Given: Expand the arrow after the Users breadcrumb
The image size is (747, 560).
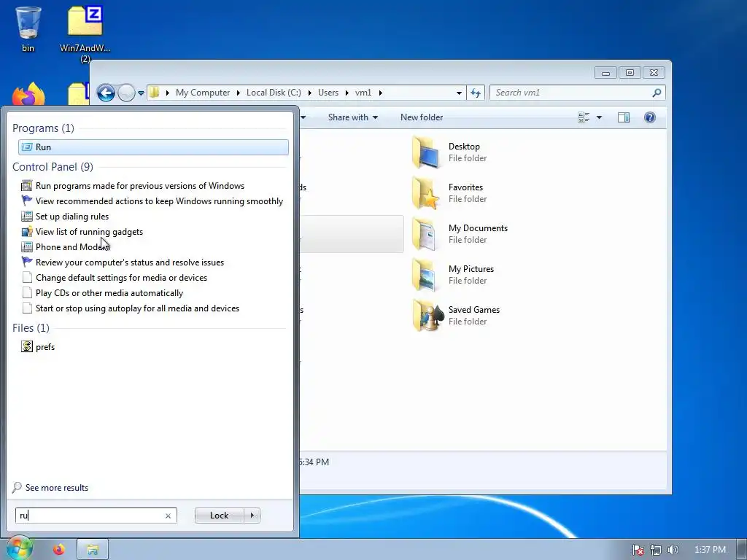Looking at the screenshot, I should [x=347, y=93].
